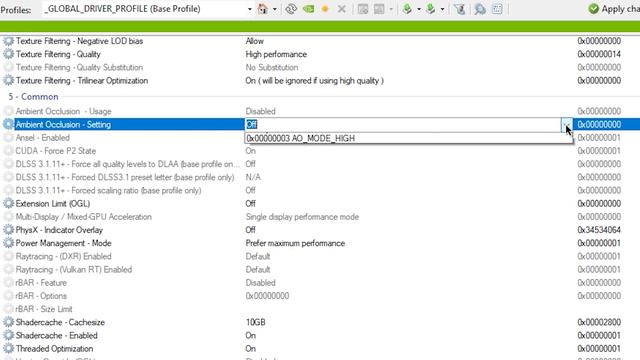This screenshot has width=640, height=360.
Task: Select DLSS Forced scaling ratio setting
Action: [x=108, y=190]
